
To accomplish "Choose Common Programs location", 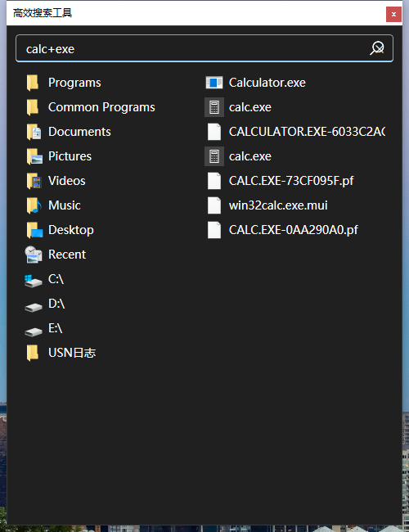I will pyautogui.click(x=91, y=107).
